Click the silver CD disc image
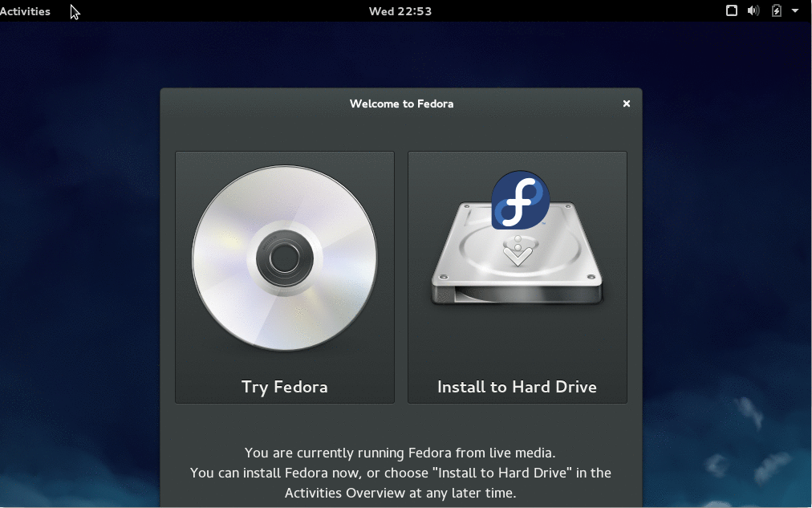The height and width of the screenshot is (508, 812). (x=285, y=258)
